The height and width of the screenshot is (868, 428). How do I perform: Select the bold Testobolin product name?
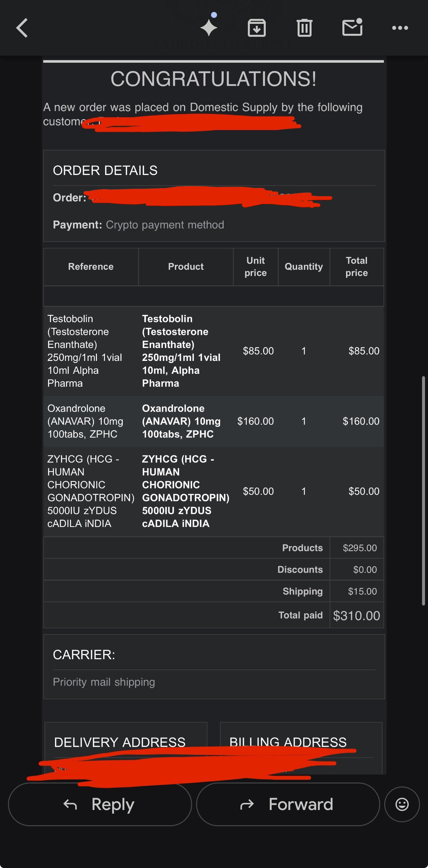click(x=181, y=351)
